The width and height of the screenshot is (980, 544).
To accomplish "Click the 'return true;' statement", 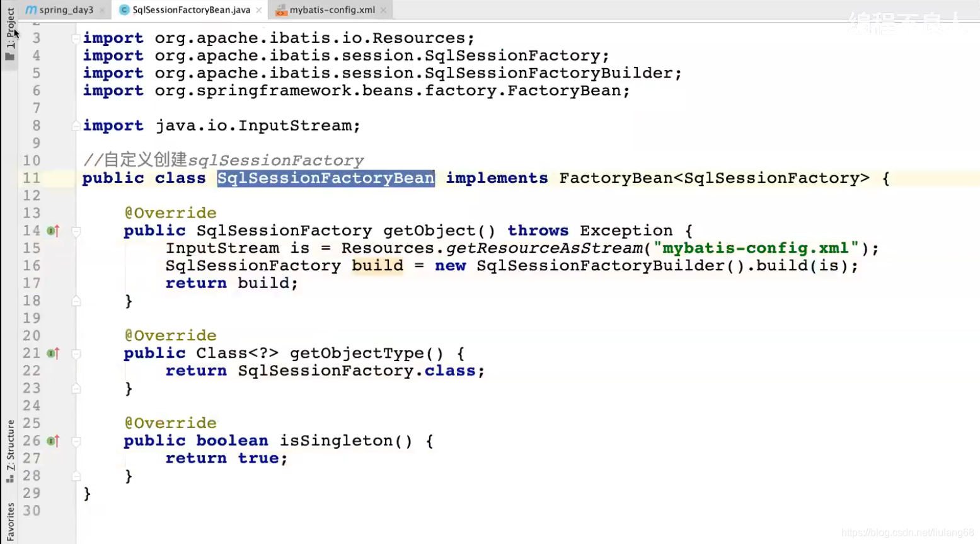I will [x=227, y=459].
